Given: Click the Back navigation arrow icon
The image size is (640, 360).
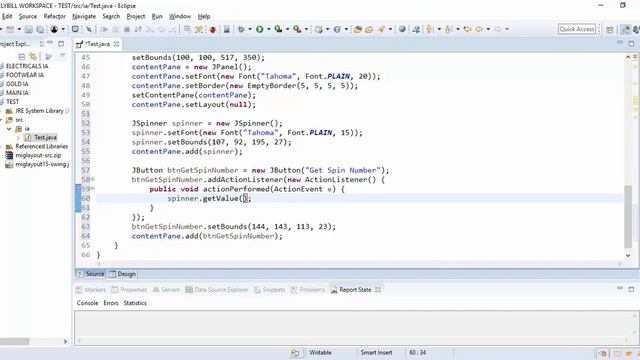Looking at the screenshot, I should [x=479, y=29].
